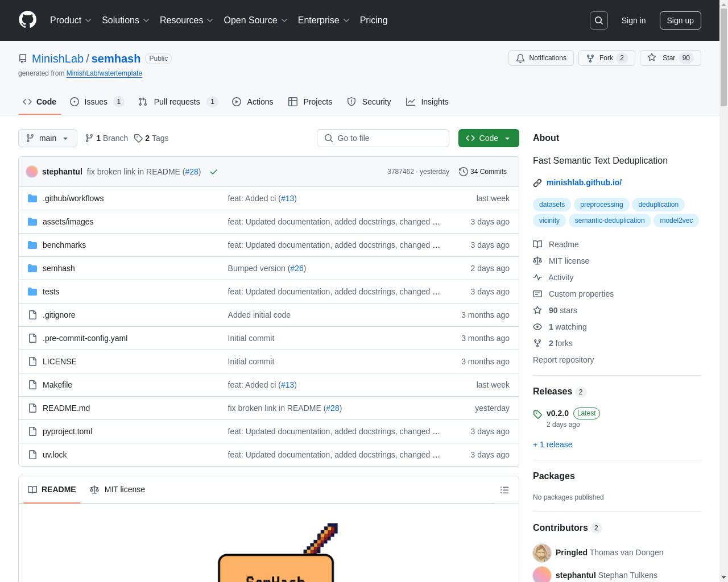This screenshot has width=728, height=582.
Task: Switch to the Pull requests tab
Action: coord(178,102)
